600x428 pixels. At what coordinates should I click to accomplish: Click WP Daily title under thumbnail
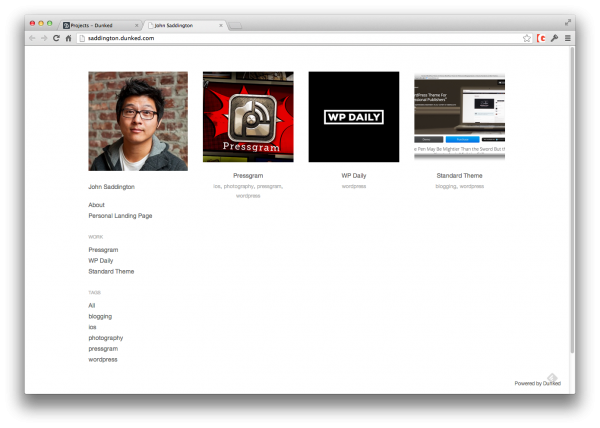coord(354,176)
